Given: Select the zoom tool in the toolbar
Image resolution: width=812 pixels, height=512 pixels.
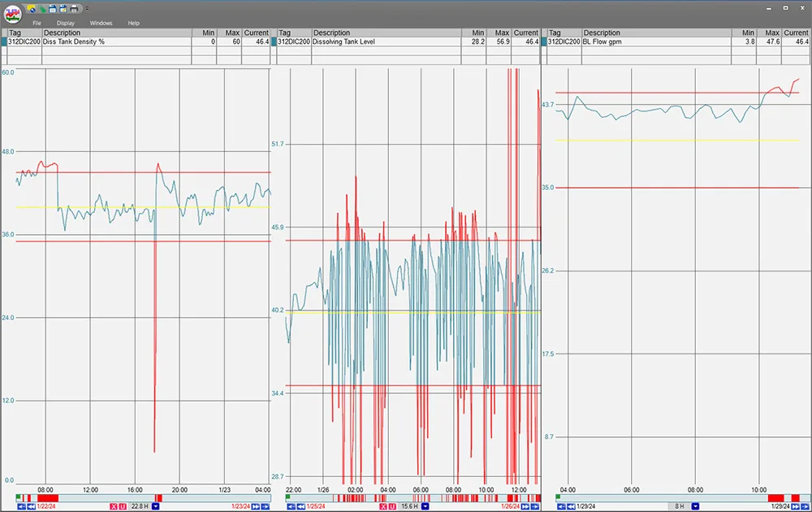Looking at the screenshot, I should (32, 8).
